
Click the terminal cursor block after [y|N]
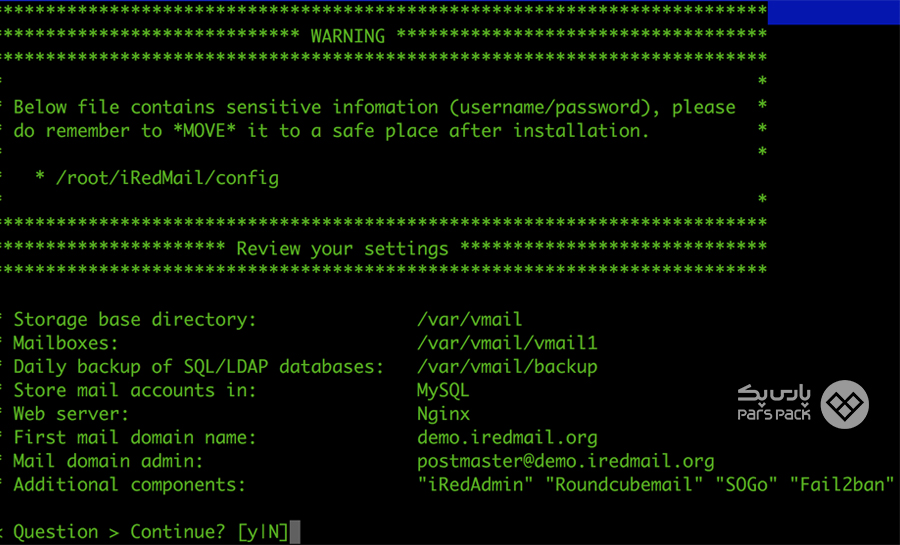tap(295, 532)
